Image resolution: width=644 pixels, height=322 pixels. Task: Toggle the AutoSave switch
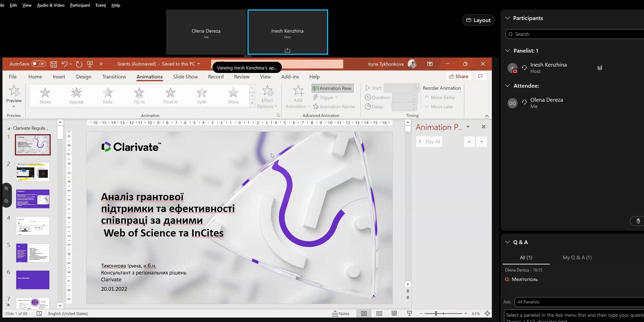coord(39,64)
